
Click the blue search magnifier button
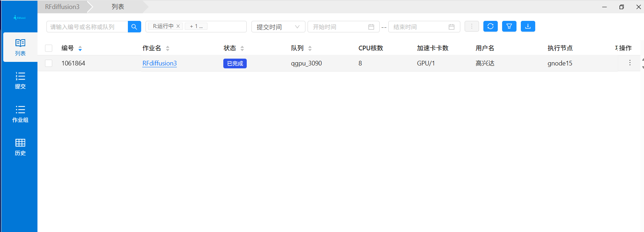pos(134,27)
